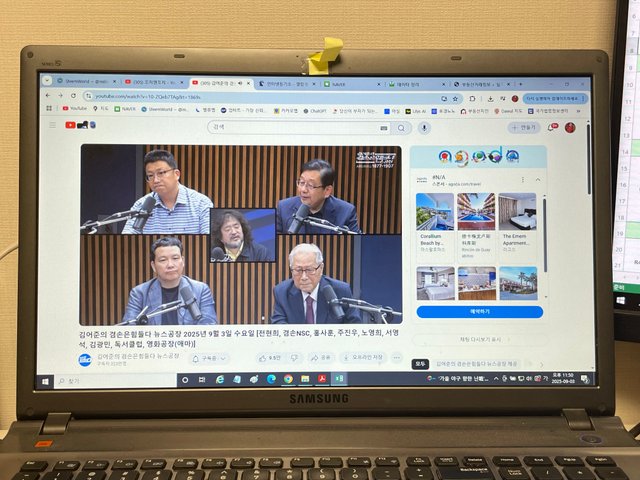Open the YouTube hamburger guide menu

53,125
